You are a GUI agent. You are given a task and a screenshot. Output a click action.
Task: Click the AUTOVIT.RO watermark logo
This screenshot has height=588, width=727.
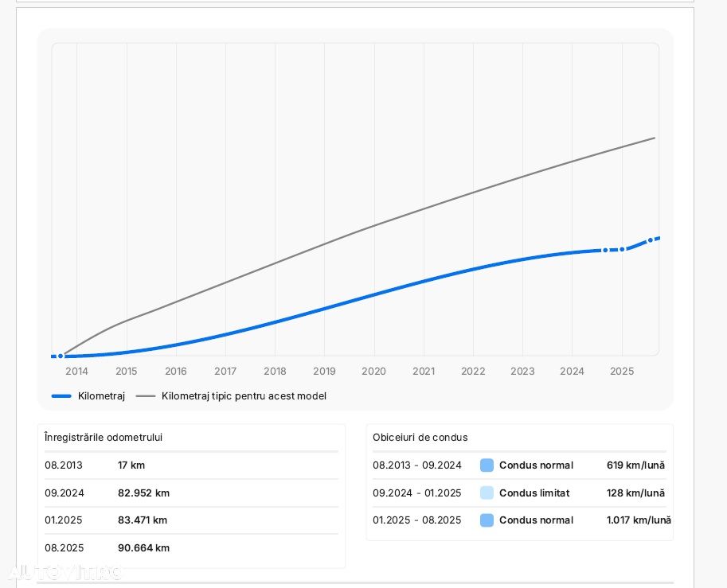pyautogui.click(x=64, y=572)
